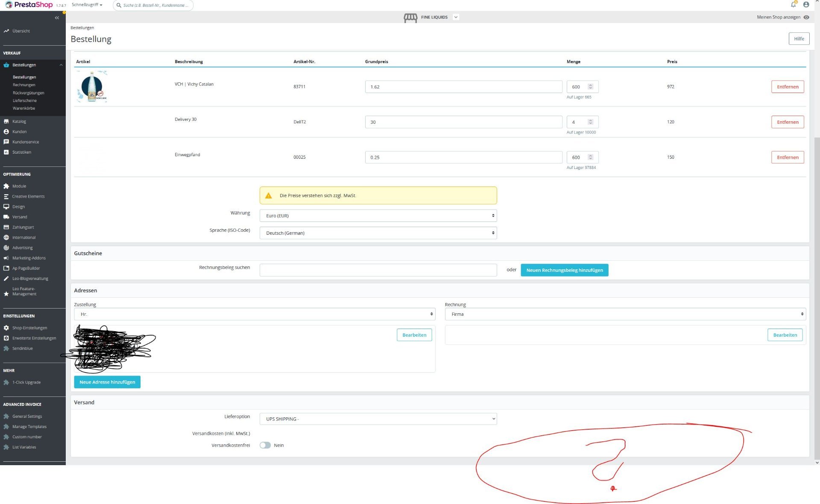
Task: Click the Rechnungsbeleg suchen input field
Action: pyautogui.click(x=378, y=270)
